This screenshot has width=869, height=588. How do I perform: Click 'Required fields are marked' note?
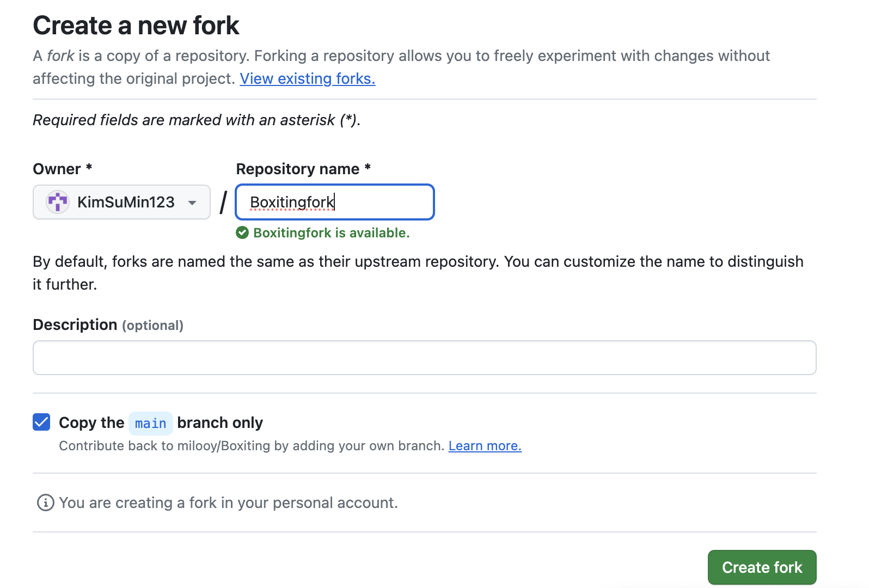coord(197,120)
